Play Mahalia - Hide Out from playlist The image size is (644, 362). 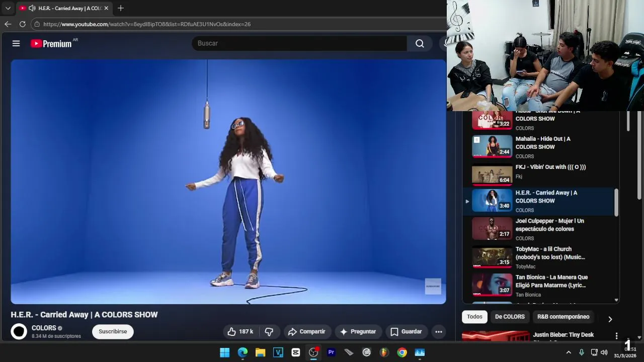[x=538, y=147]
